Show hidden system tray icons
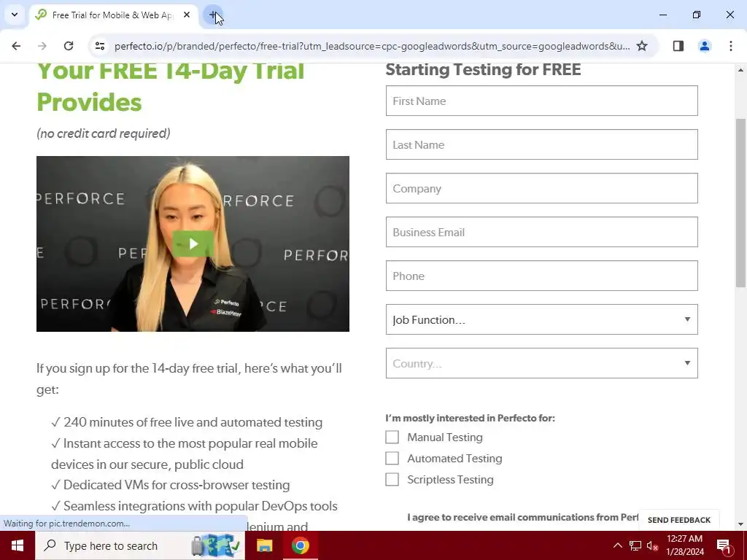This screenshot has height=560, width=747. [x=617, y=545]
